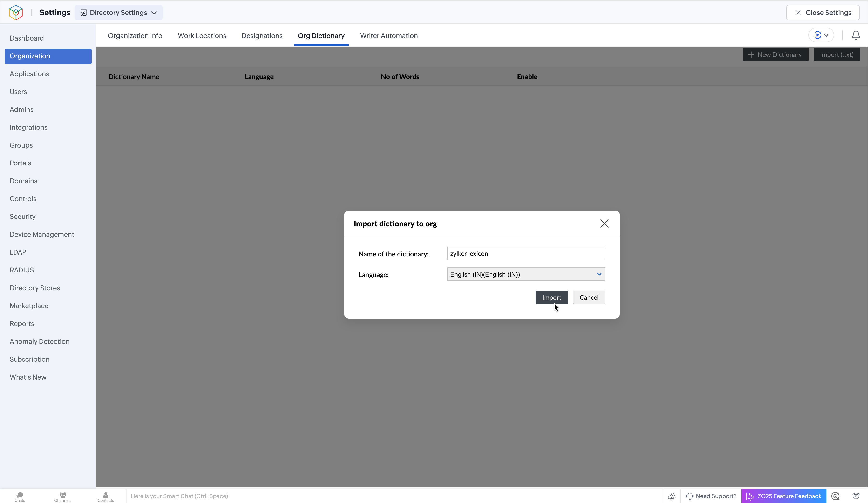
Task: Click the Import (.txt) button
Action: pos(837,54)
